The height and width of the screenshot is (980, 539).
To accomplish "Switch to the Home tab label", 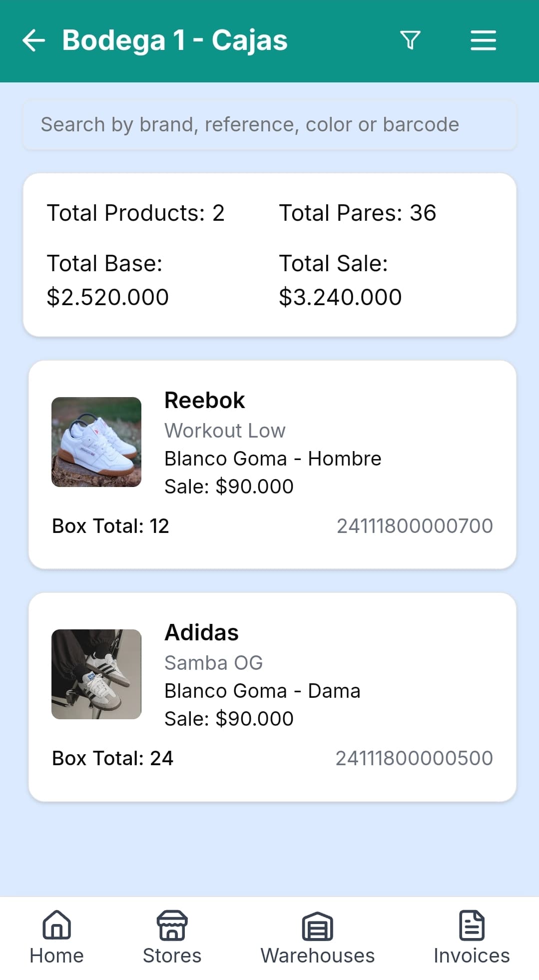I will pos(57,956).
